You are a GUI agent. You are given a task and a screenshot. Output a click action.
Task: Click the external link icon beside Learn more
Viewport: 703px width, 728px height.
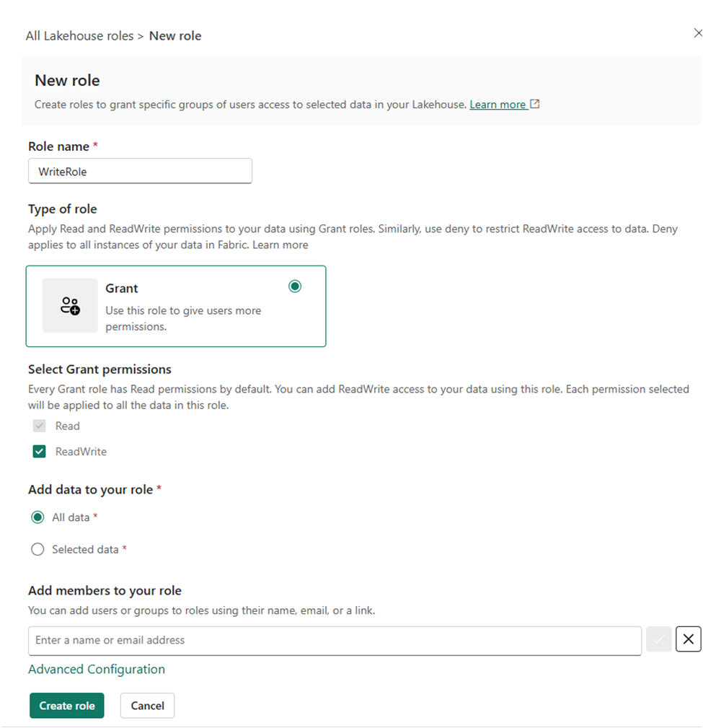point(534,104)
